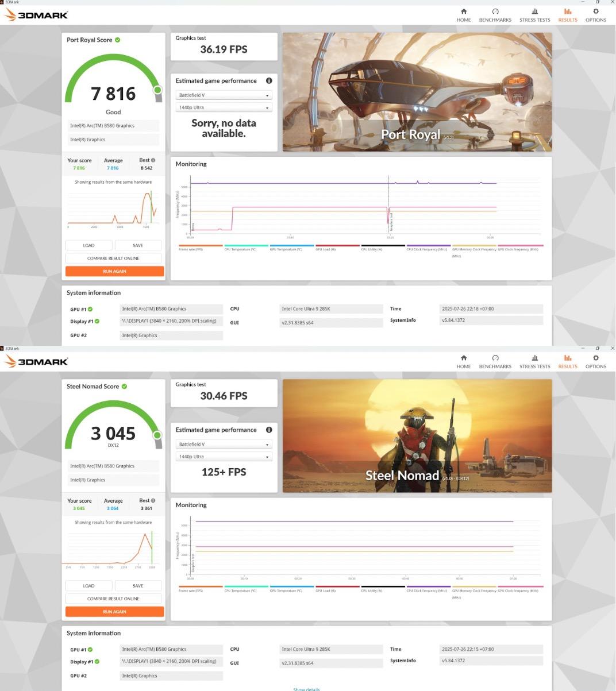Toggle GPU Temperature legend in Steel Nomad monitoring
The image size is (616, 691).
coord(292,589)
